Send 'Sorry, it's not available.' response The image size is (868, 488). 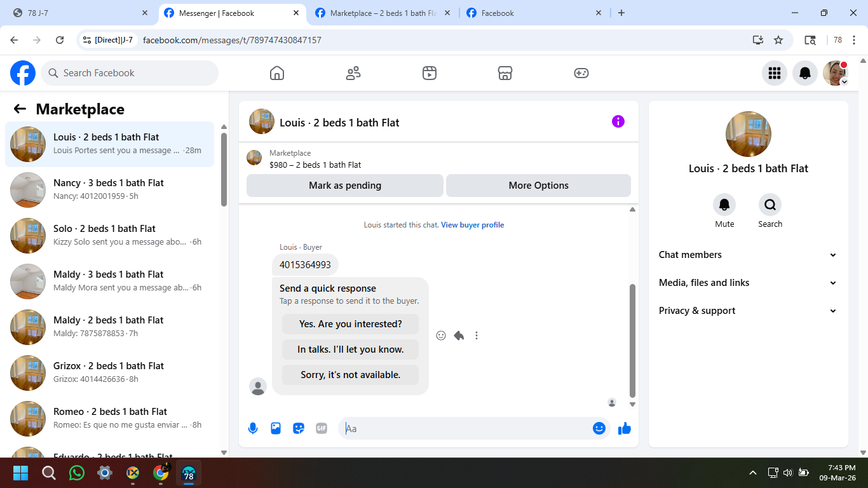tap(351, 375)
